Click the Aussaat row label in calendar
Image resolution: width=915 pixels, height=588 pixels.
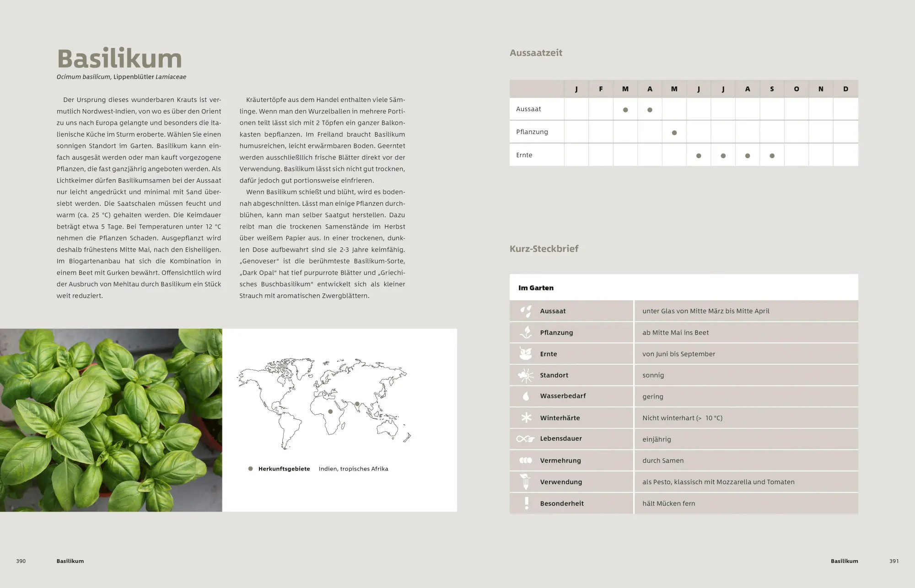click(528, 109)
